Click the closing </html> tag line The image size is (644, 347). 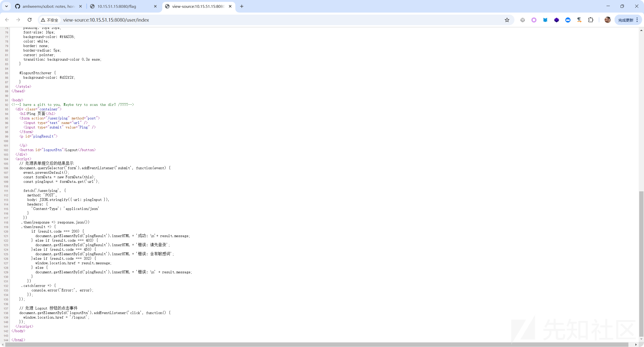tap(18, 340)
